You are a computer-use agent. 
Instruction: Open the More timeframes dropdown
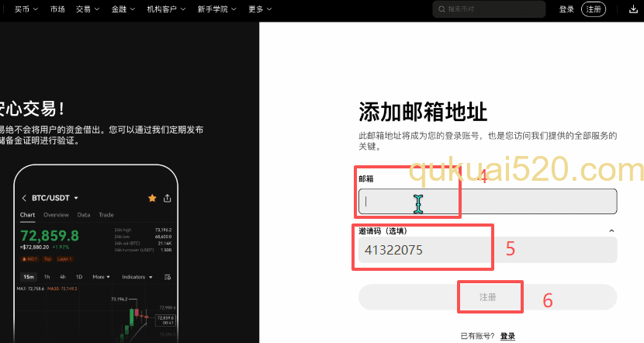point(101,277)
